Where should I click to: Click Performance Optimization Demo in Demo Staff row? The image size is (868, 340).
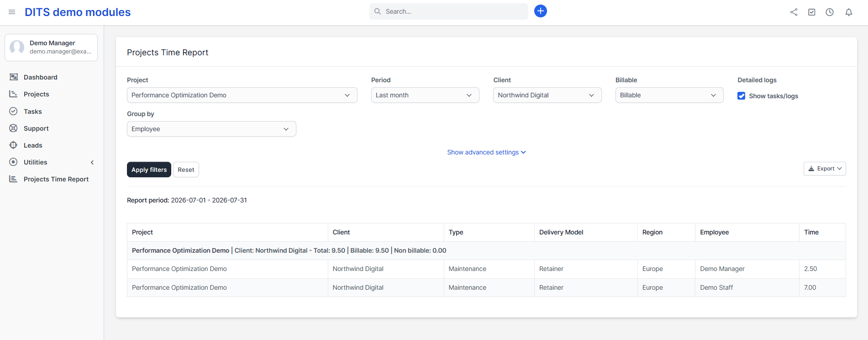179,287
